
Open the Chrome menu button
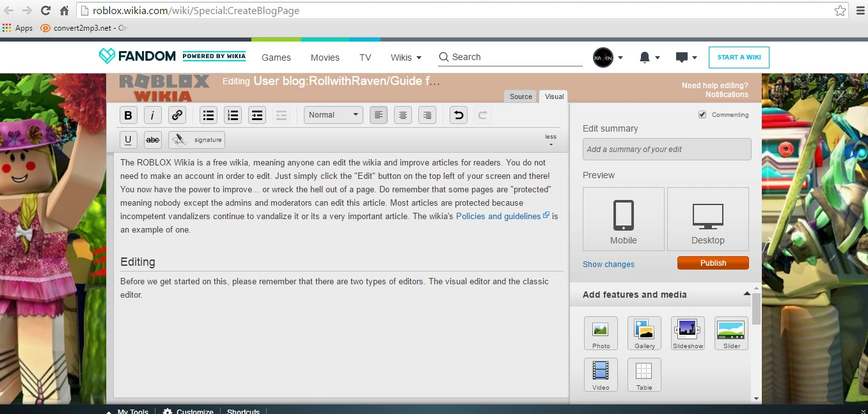860,10
